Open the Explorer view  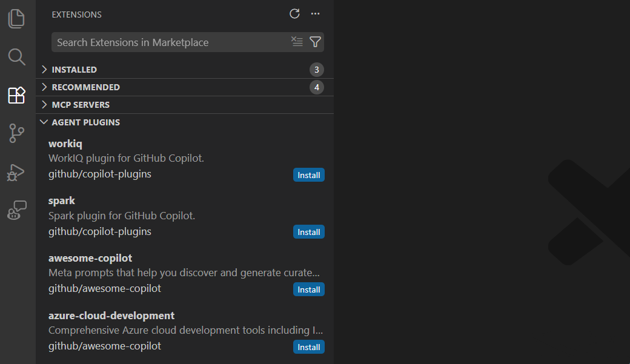(x=16, y=18)
